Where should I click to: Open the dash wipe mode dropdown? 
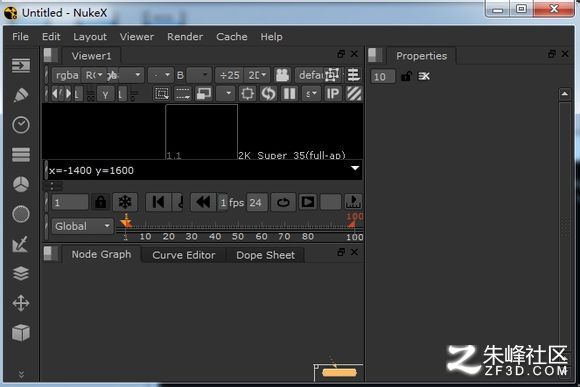pyautogui.click(x=161, y=75)
